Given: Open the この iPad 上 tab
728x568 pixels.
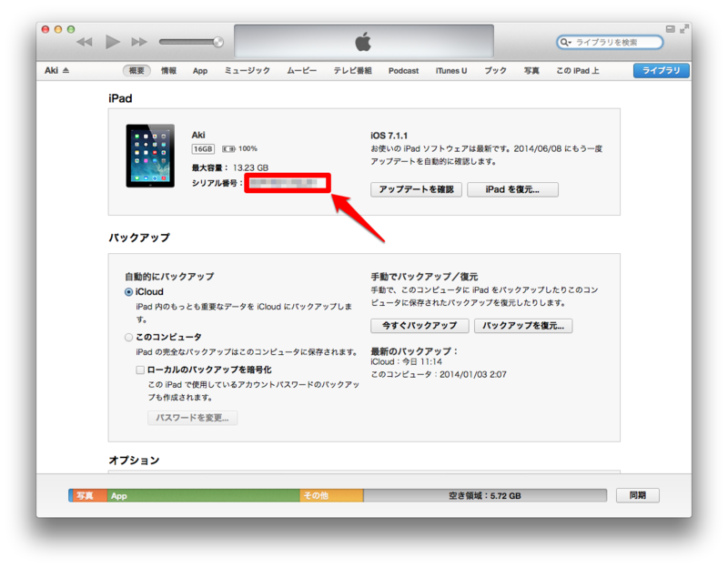Looking at the screenshot, I should pos(578,71).
